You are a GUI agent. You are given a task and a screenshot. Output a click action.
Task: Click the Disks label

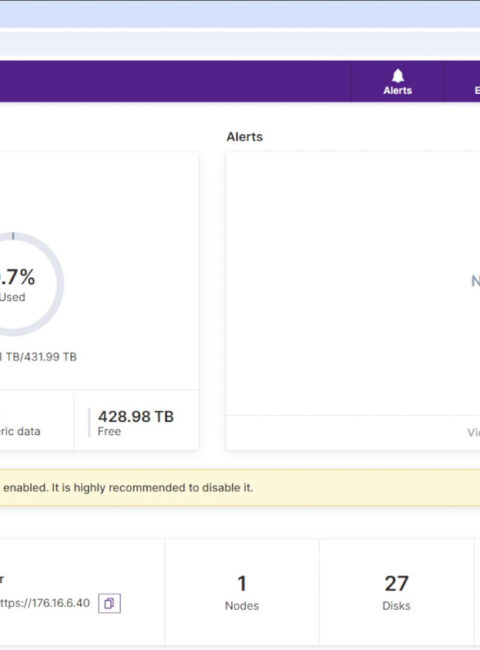tap(397, 606)
